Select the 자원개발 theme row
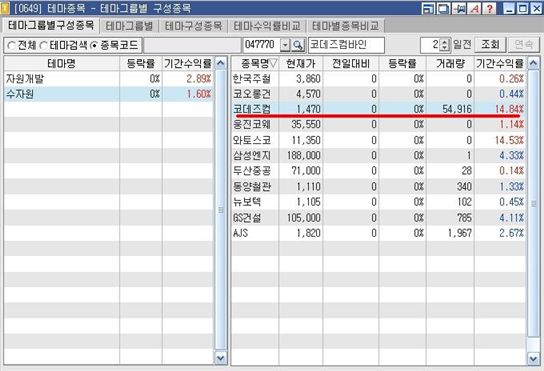 (x=109, y=79)
